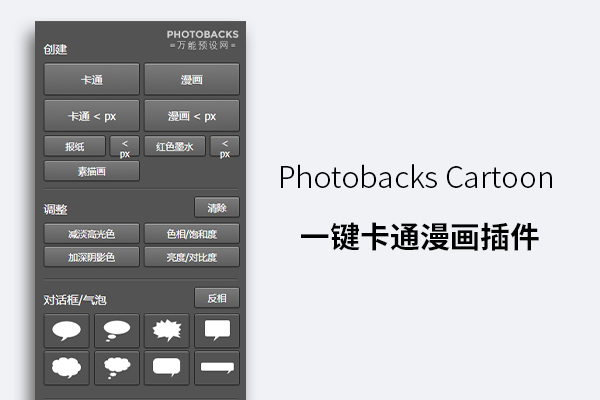
Task: Apply the 红色墨水 effect
Action: tap(174, 146)
